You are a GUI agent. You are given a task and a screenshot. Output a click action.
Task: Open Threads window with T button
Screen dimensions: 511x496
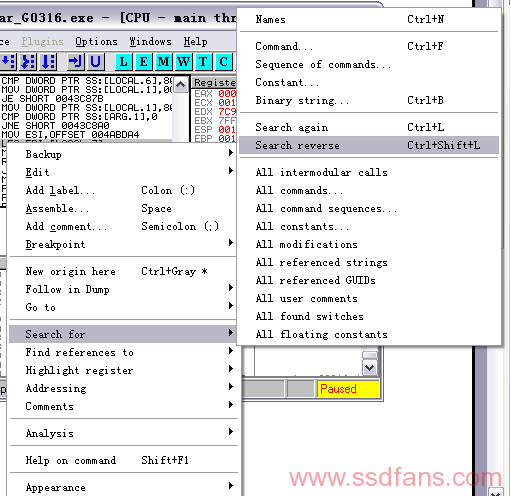203,62
